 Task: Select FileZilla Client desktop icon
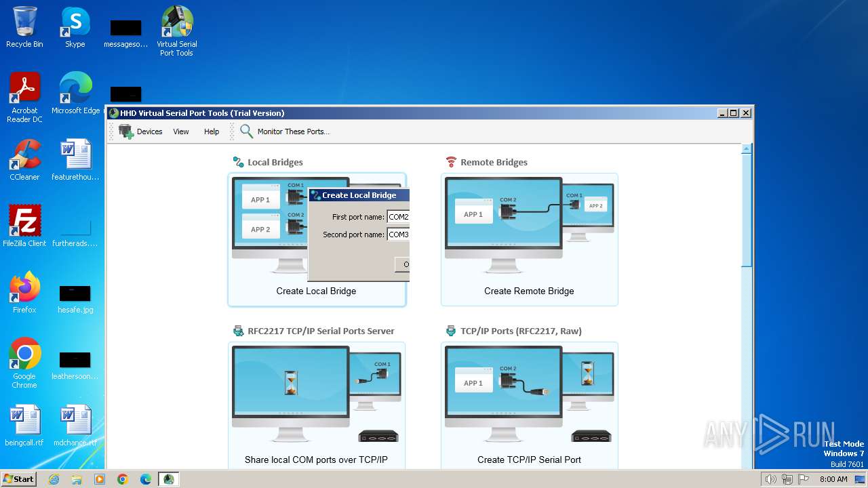(24, 226)
